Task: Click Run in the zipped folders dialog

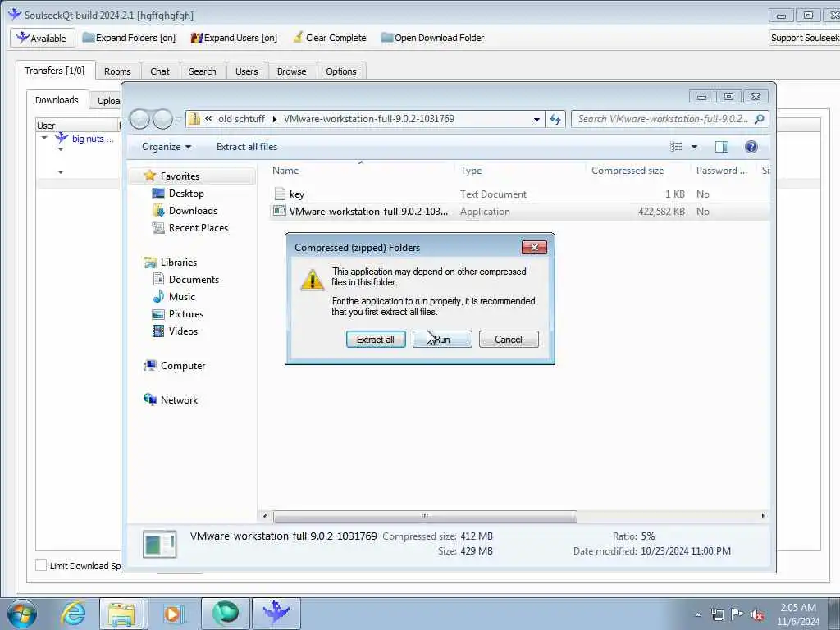Action: point(442,339)
